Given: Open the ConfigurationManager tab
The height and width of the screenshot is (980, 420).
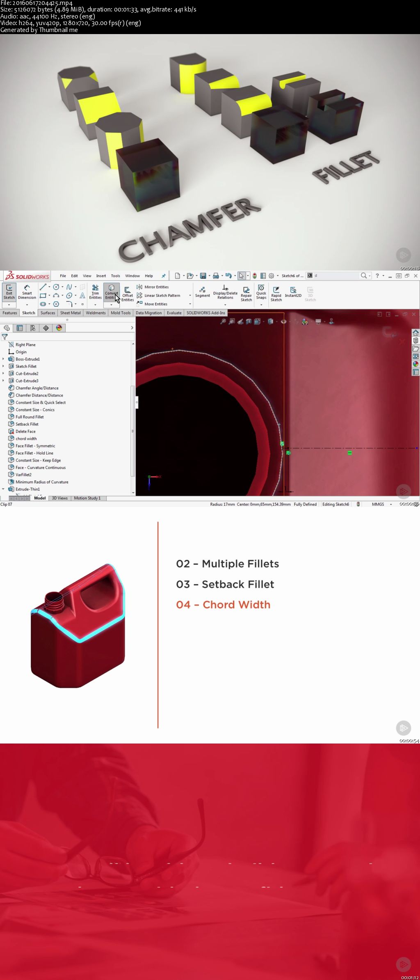Looking at the screenshot, I should pos(32,328).
